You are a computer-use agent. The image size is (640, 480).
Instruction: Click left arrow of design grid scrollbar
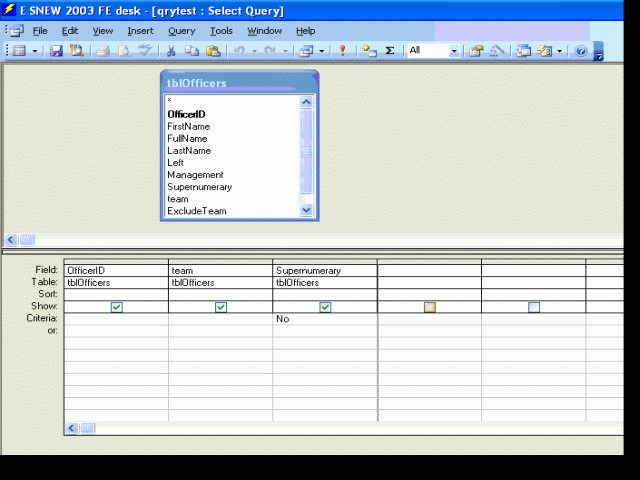point(72,428)
